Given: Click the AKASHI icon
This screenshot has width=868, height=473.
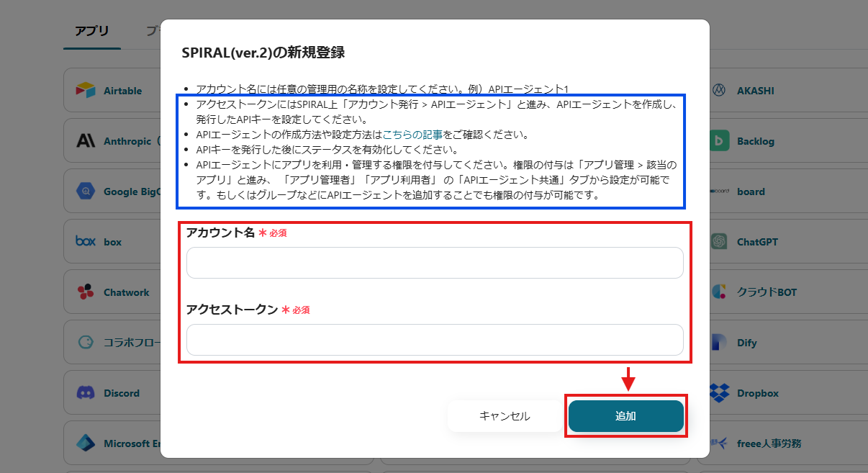Looking at the screenshot, I should [x=719, y=91].
